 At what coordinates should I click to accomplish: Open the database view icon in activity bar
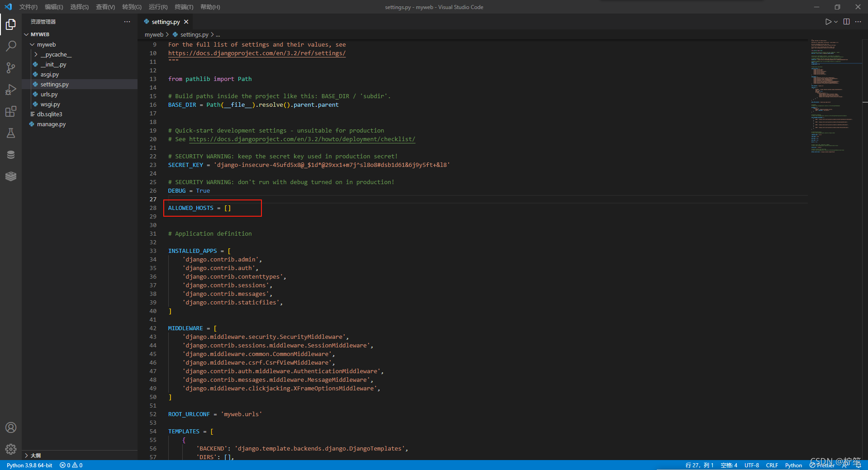11,155
